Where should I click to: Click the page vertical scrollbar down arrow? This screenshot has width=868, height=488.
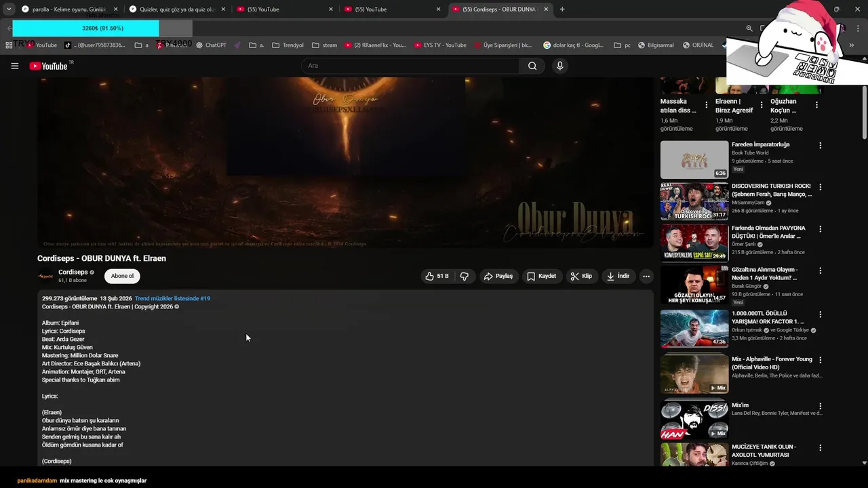point(864,462)
